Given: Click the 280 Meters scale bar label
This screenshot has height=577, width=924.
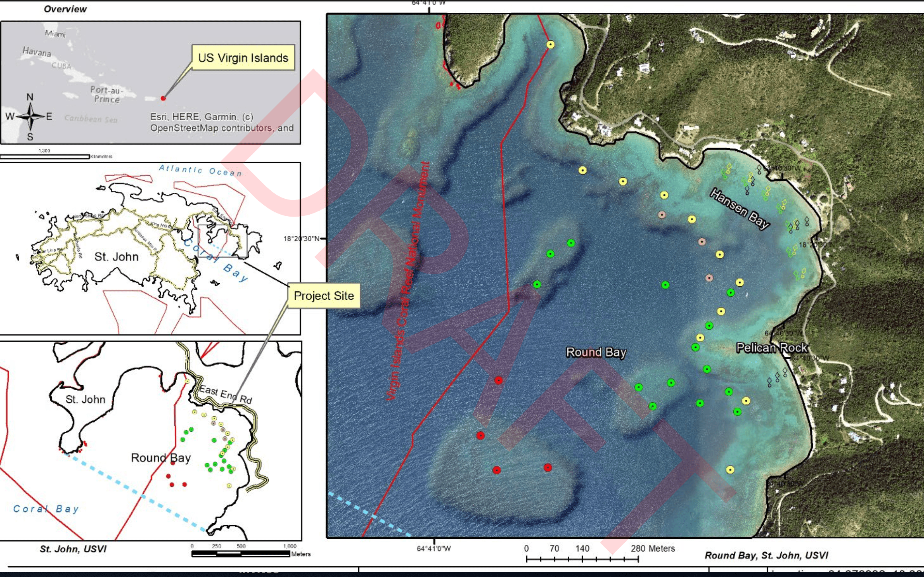Looking at the screenshot, I should point(653,548).
